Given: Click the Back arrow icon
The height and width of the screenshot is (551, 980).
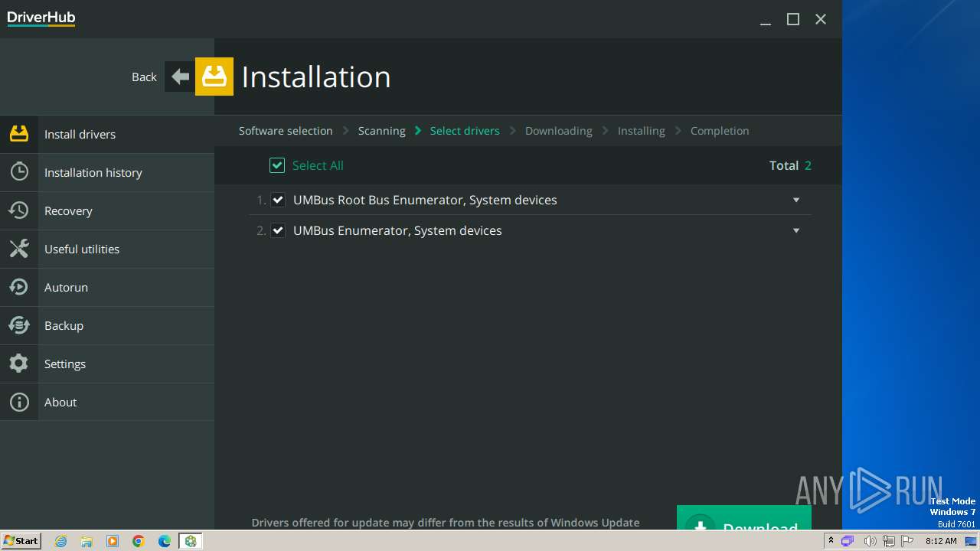Looking at the screenshot, I should [x=180, y=77].
